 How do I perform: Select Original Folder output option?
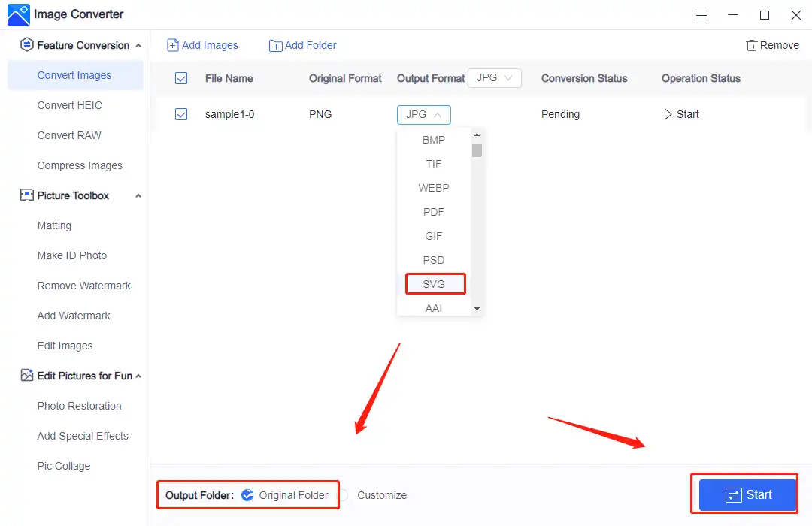[x=247, y=495]
